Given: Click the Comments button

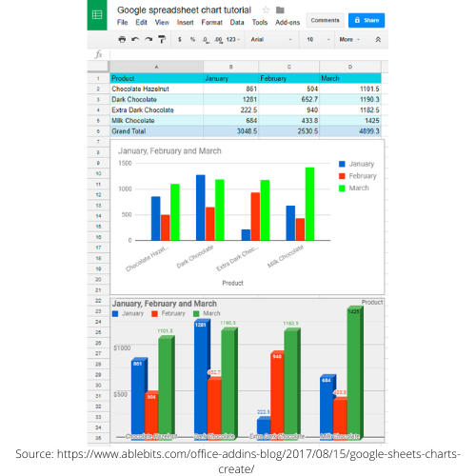Looking at the screenshot, I should pos(325,20).
